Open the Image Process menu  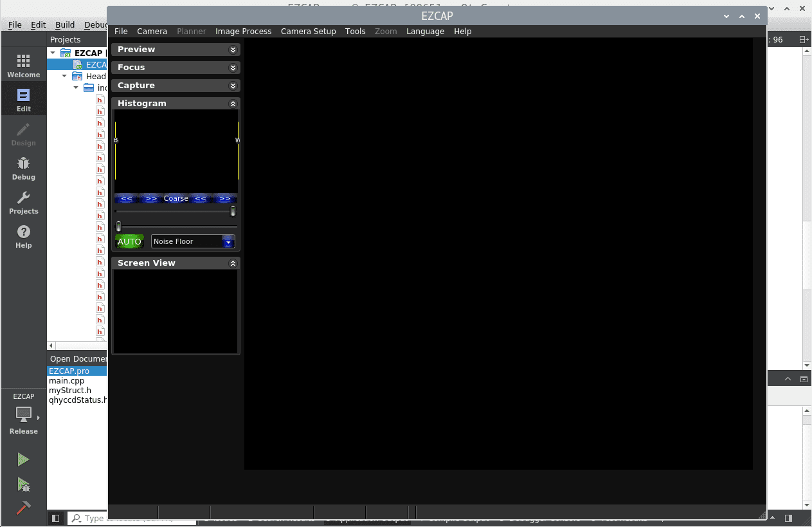(243, 31)
